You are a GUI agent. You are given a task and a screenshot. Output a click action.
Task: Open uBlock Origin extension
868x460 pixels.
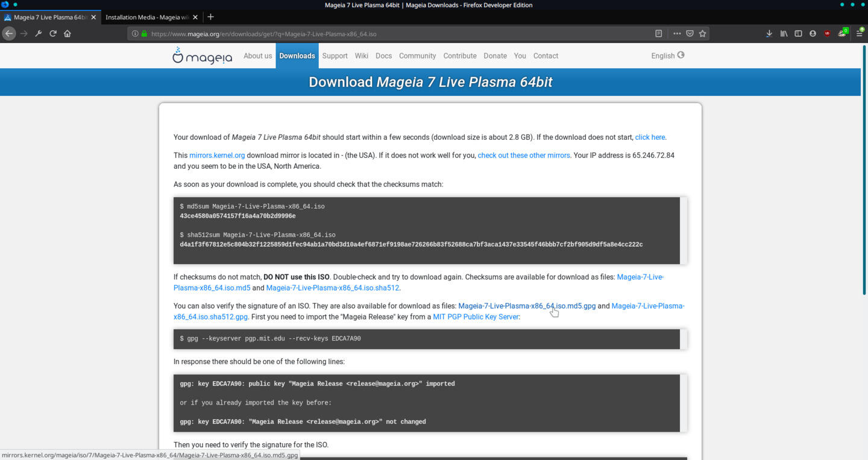pyautogui.click(x=827, y=34)
